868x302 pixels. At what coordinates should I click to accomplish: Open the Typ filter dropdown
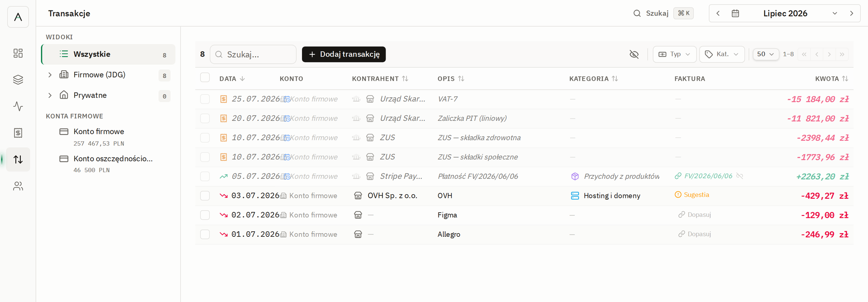pos(675,54)
